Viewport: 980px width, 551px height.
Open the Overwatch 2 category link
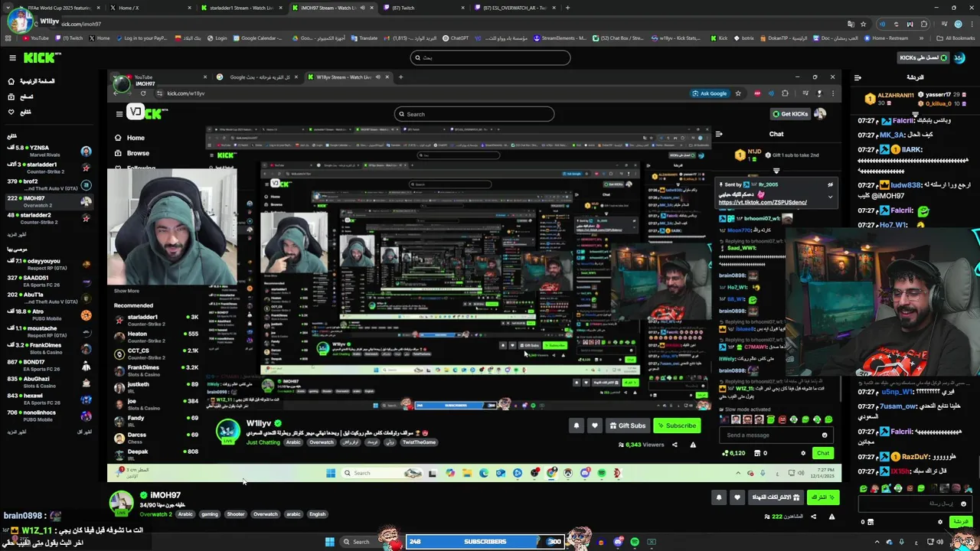pos(155,514)
